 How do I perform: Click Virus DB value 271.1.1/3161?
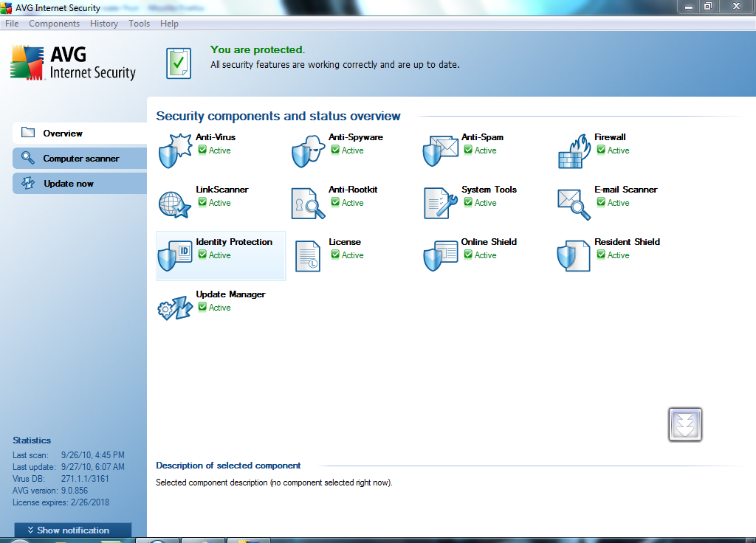coord(85,478)
